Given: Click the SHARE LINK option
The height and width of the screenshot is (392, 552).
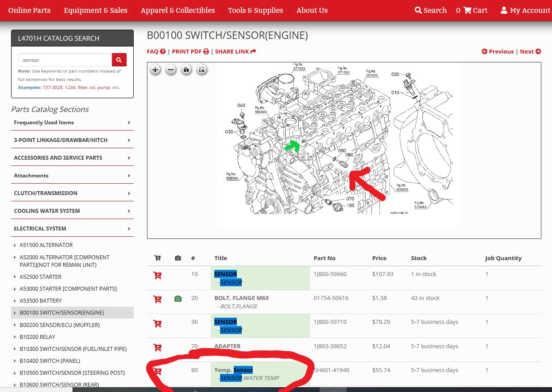Looking at the screenshot, I should [x=235, y=51].
